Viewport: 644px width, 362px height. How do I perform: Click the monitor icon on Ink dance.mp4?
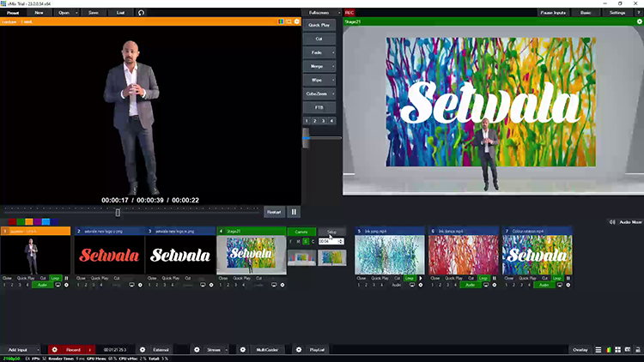coord(486,285)
